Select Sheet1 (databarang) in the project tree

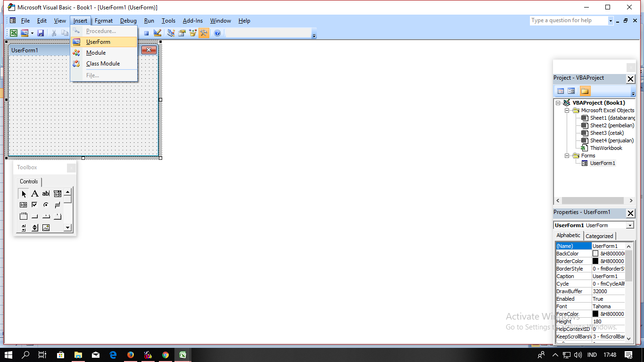pyautogui.click(x=612, y=118)
